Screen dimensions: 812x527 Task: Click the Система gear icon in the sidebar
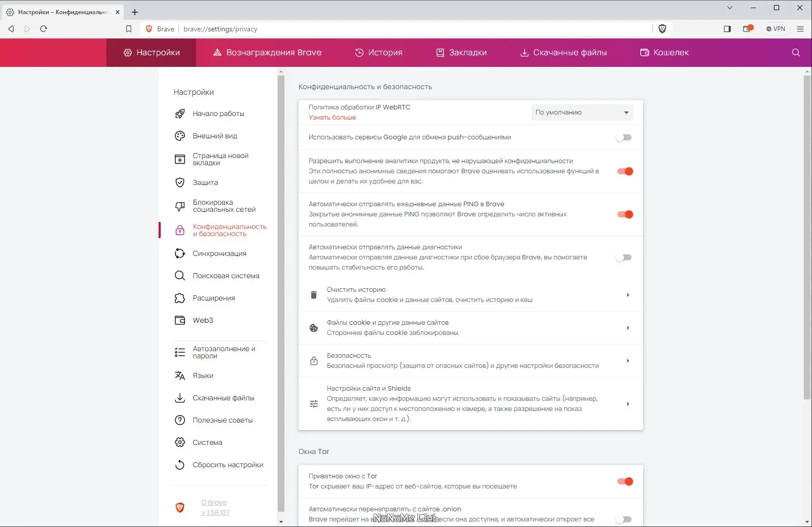180,442
